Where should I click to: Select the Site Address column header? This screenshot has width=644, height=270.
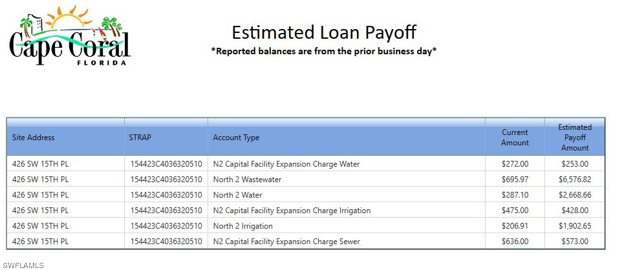tap(33, 138)
